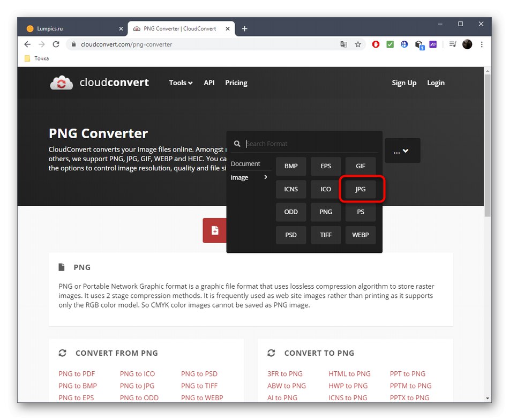
Task: Switch to the Lumpics.ru tab
Action: (x=74, y=29)
